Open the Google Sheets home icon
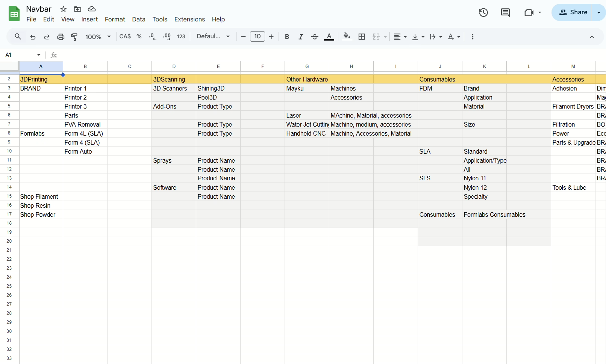This screenshot has height=364, width=606. point(14,14)
